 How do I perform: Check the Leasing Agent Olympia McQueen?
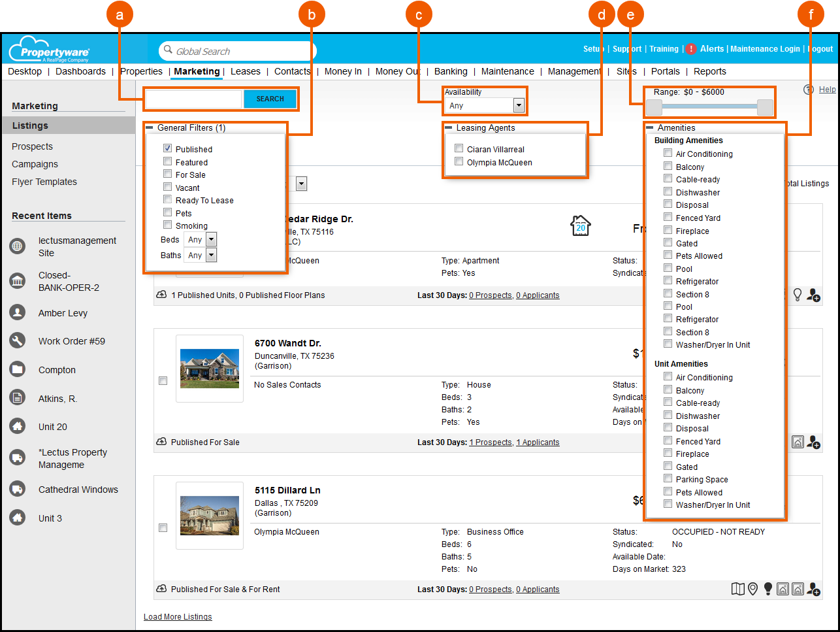tap(459, 162)
